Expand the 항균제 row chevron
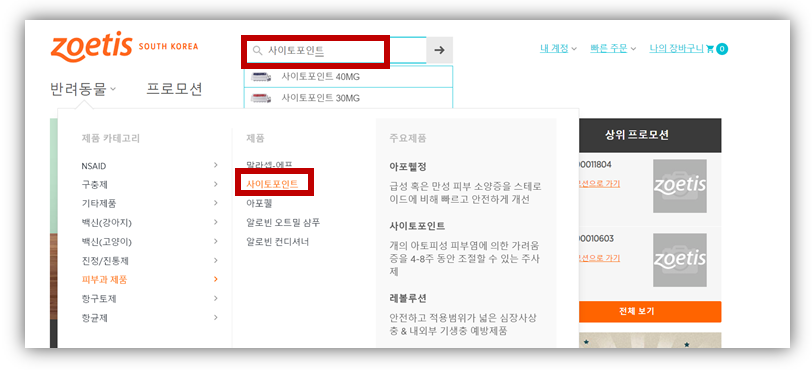Image resolution: width=812 pixels, height=370 pixels. click(215, 317)
